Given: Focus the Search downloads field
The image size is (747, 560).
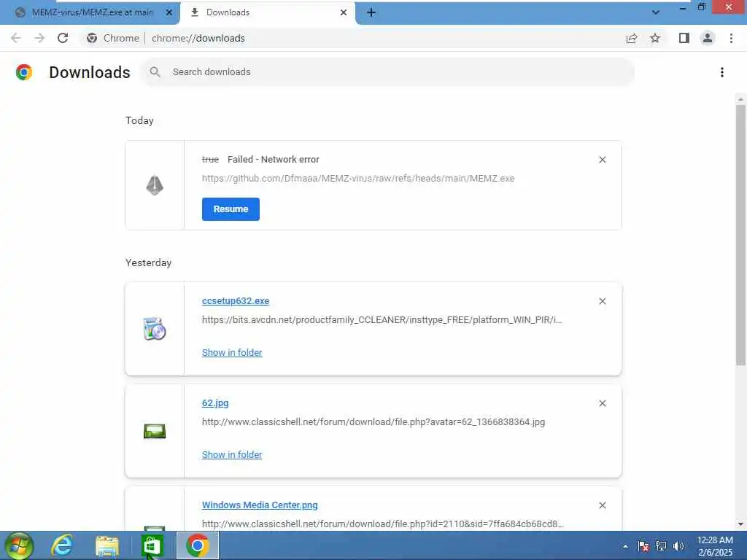Looking at the screenshot, I should [387, 72].
